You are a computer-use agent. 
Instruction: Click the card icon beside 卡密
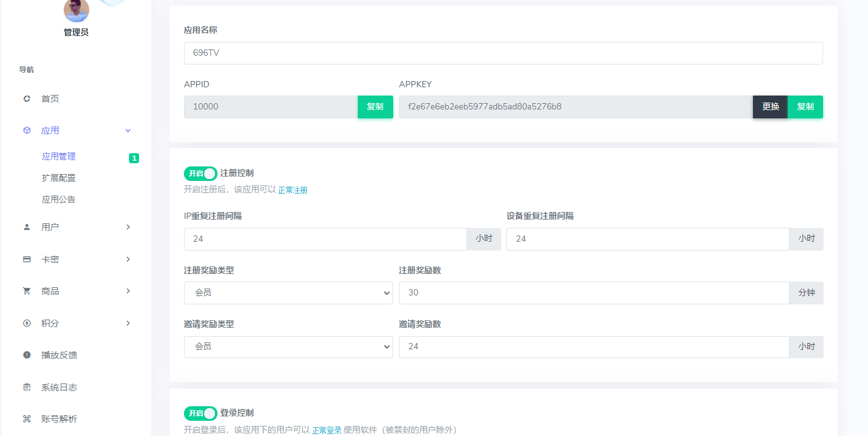click(27, 259)
